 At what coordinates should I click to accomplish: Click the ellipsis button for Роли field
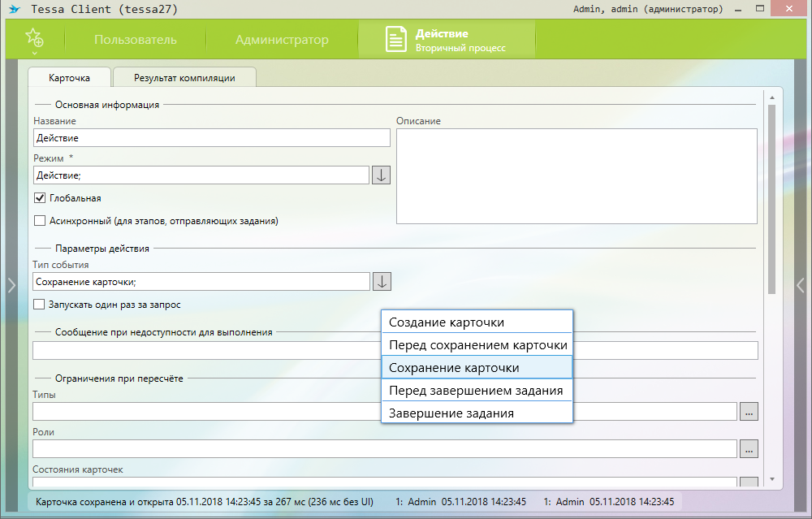click(749, 448)
